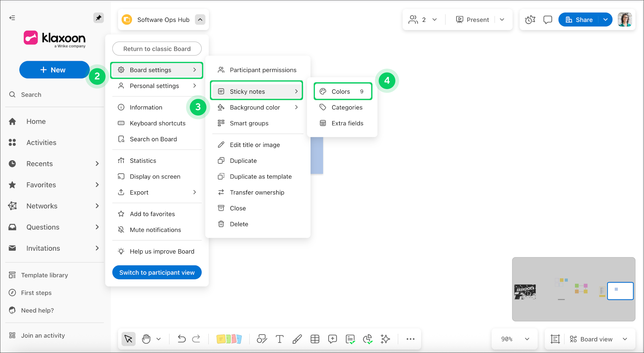Open the zoom level dropdown showing 90%

(x=514, y=339)
